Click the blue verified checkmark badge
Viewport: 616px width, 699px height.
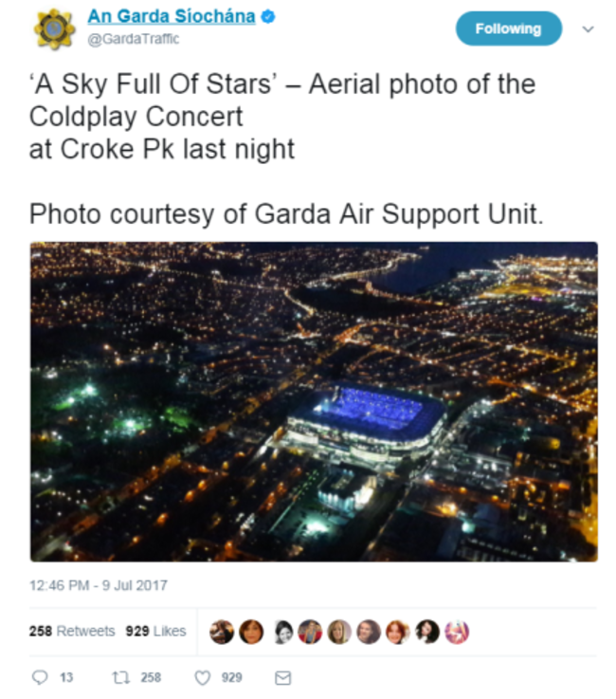point(269,16)
